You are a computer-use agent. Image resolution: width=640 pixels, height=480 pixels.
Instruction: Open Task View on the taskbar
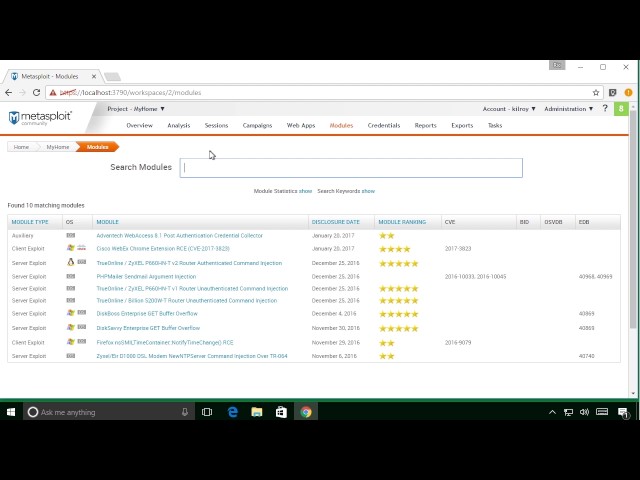(x=207, y=412)
